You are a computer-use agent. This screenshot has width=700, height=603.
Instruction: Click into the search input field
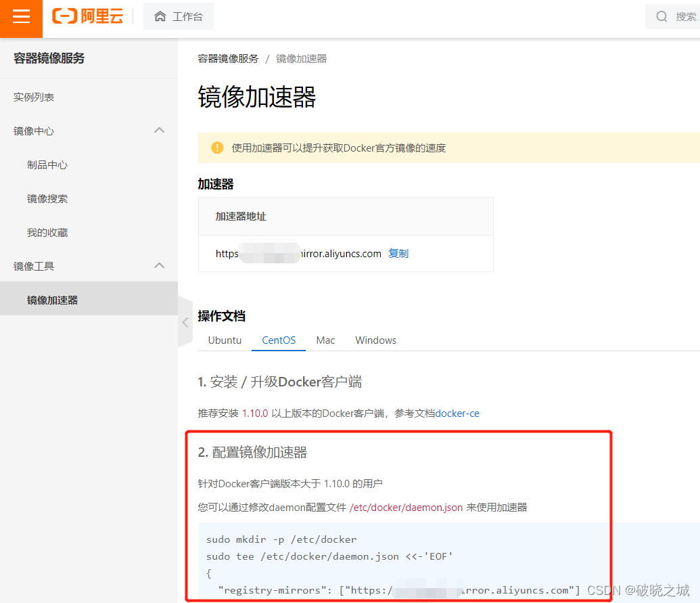coord(674,16)
